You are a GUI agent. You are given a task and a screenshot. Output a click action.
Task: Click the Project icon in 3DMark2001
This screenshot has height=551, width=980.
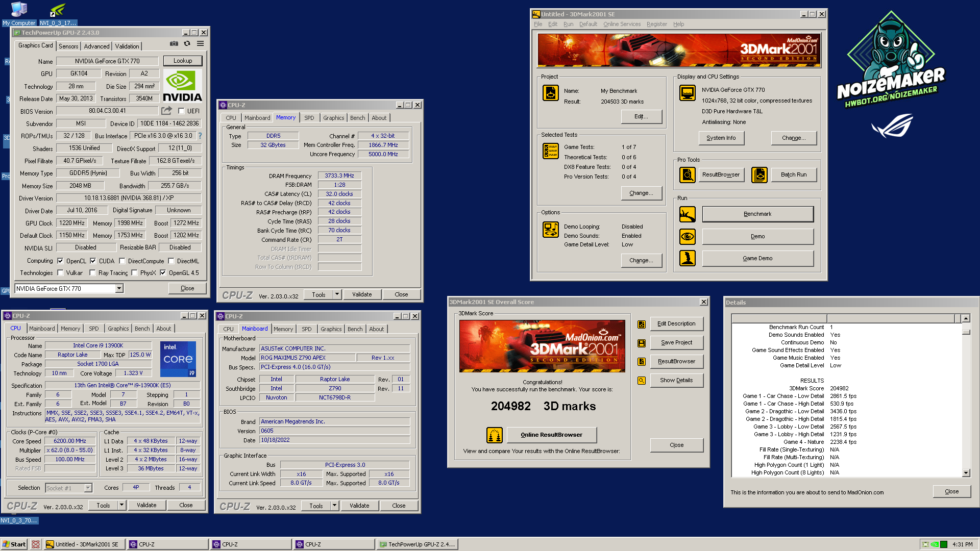coord(551,93)
